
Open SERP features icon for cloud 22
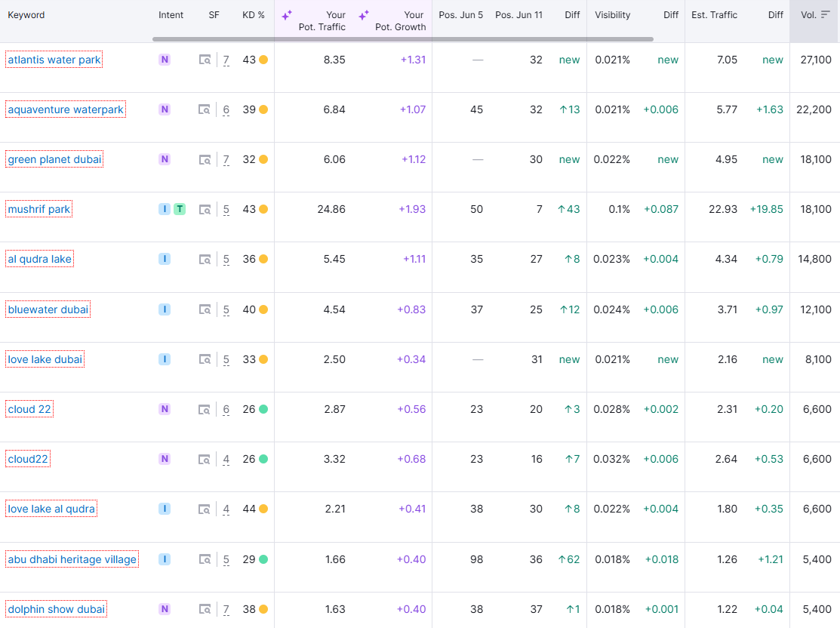click(205, 409)
